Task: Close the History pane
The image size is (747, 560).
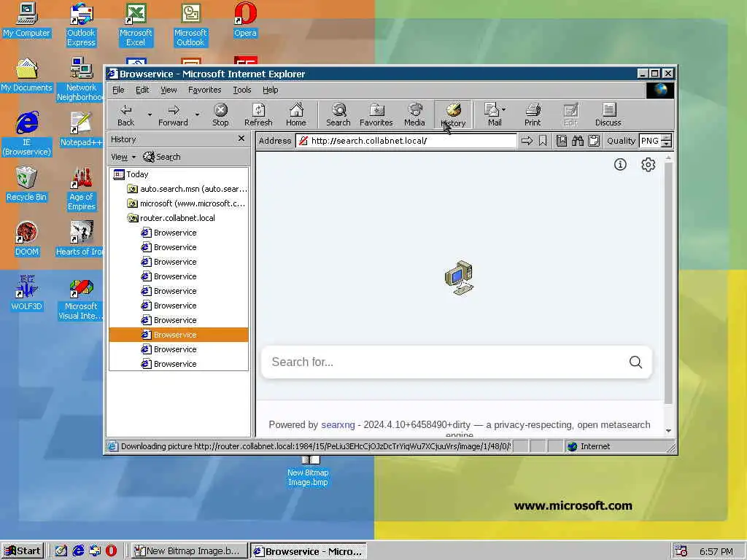Action: [x=241, y=139]
